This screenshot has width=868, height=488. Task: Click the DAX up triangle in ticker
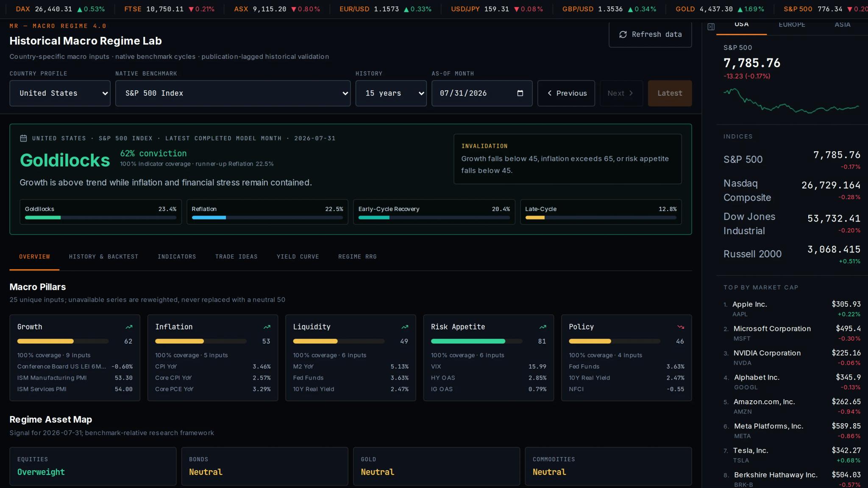pos(79,9)
